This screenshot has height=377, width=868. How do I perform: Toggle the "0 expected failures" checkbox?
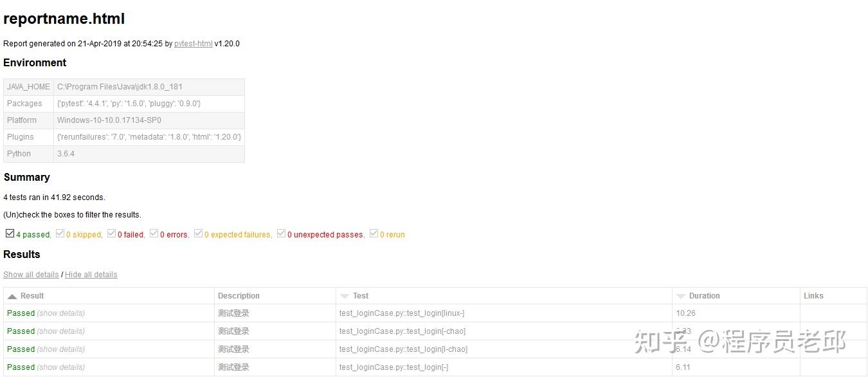click(x=198, y=234)
